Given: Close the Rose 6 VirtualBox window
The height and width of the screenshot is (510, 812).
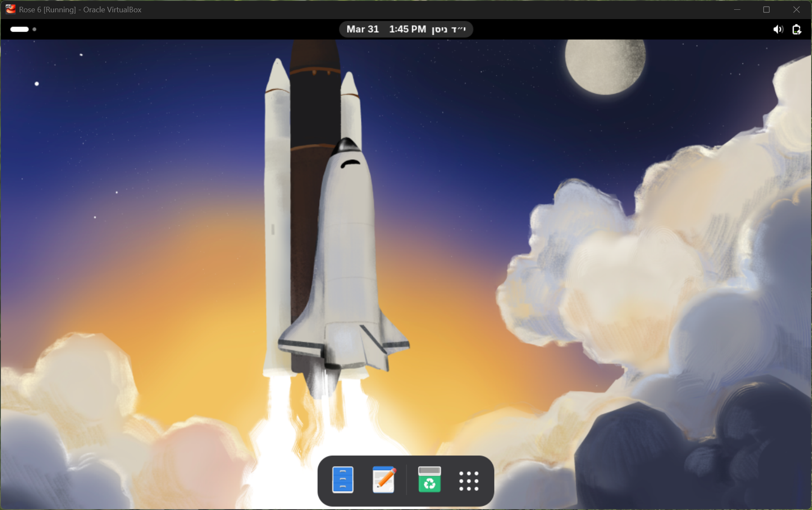Looking at the screenshot, I should click(796, 9).
